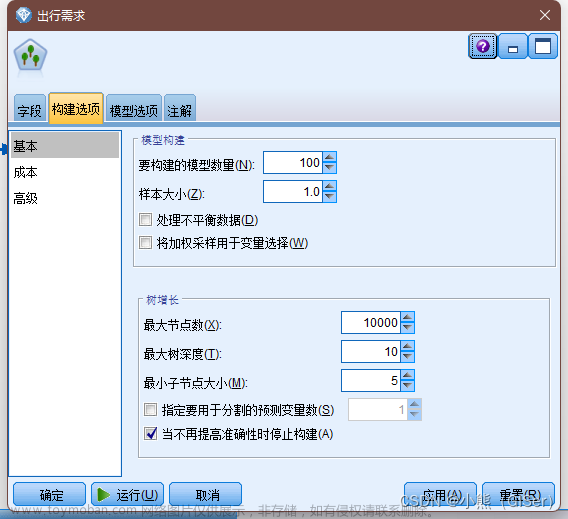The width and height of the screenshot is (568, 519).
Task: Select 基本 in the left list
Action: [65, 146]
